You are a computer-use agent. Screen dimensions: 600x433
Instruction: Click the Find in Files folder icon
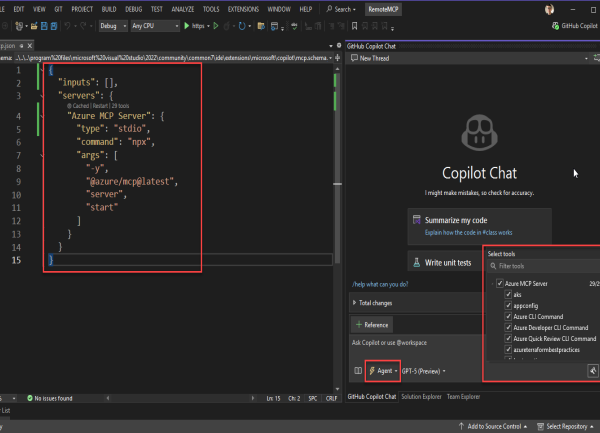pos(261,26)
